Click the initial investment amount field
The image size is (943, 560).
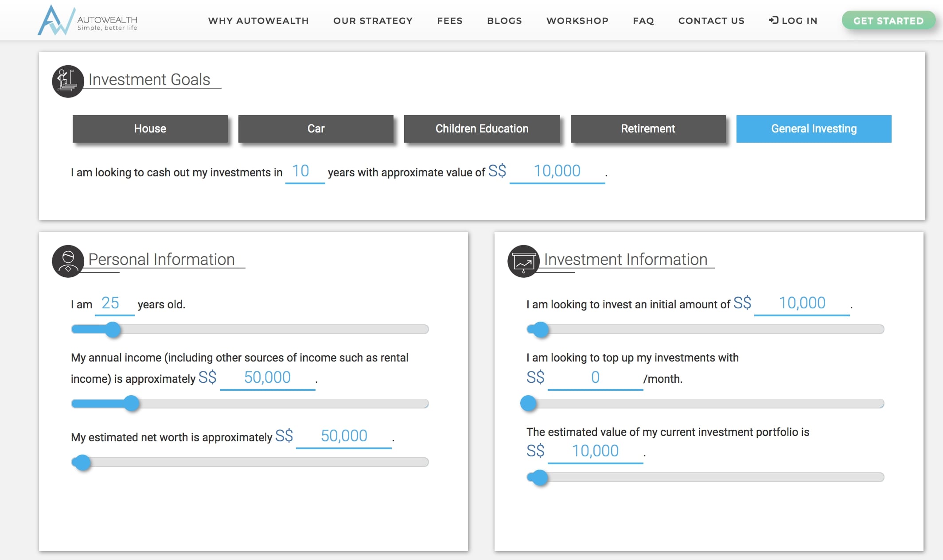click(802, 303)
